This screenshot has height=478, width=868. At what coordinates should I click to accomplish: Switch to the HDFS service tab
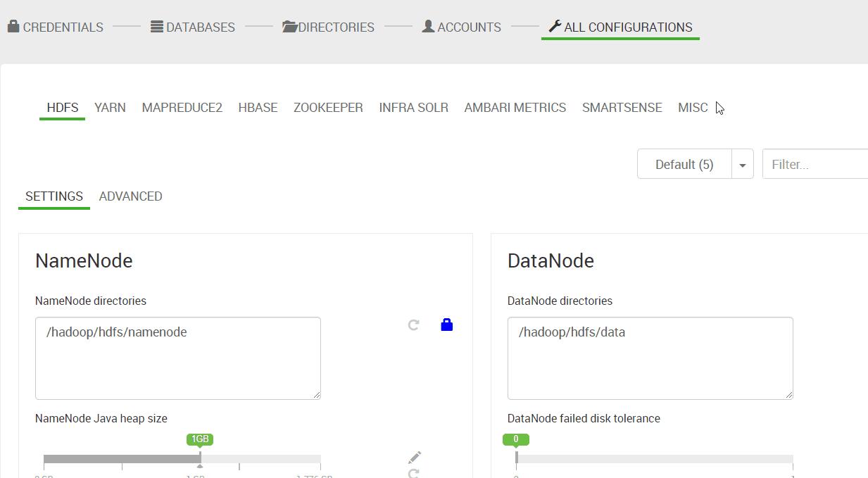tap(63, 108)
